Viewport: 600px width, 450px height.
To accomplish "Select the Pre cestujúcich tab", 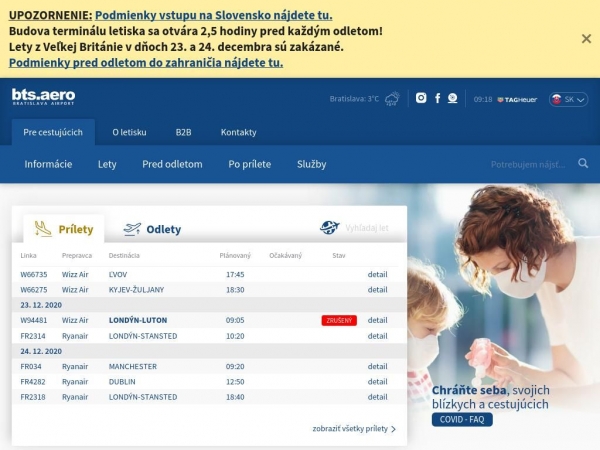I will [x=53, y=132].
